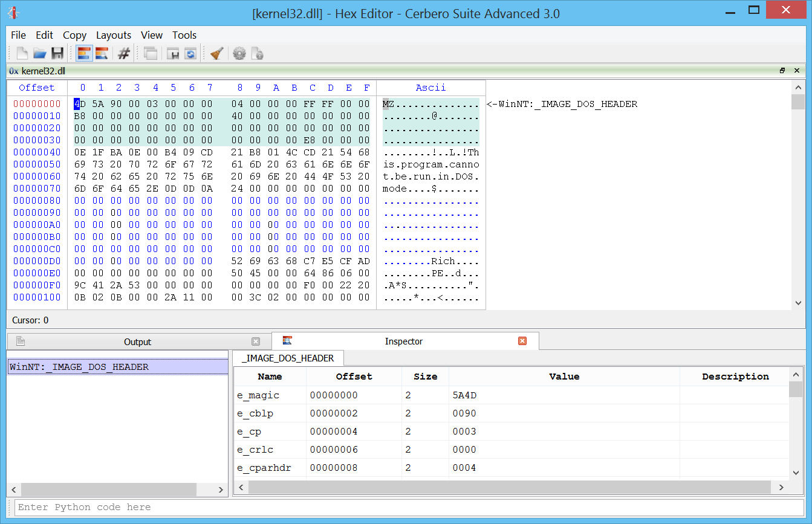
Task: Click the window-with-floppy toolbar icon
Action: tap(173, 53)
